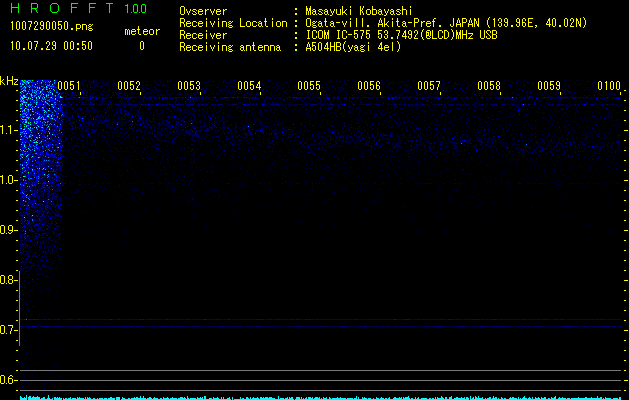Click the meteor count label
This screenshot has width=629, height=400.
[x=142, y=31]
